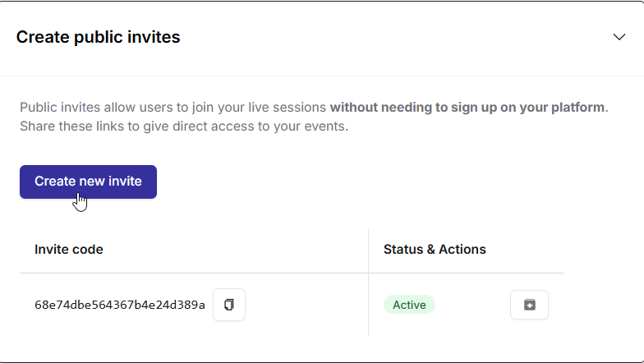Image resolution: width=644 pixels, height=363 pixels.
Task: Click the Status & Actions column header
Action: click(x=435, y=249)
